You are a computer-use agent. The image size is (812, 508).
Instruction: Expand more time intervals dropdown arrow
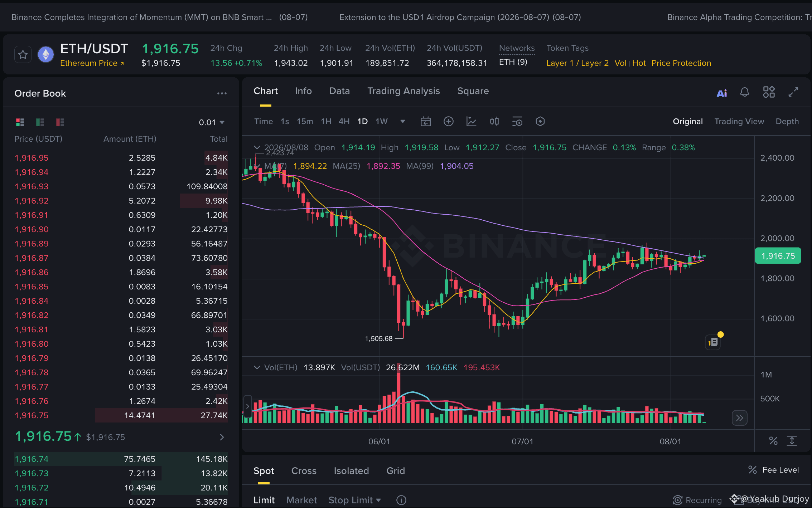[403, 121]
